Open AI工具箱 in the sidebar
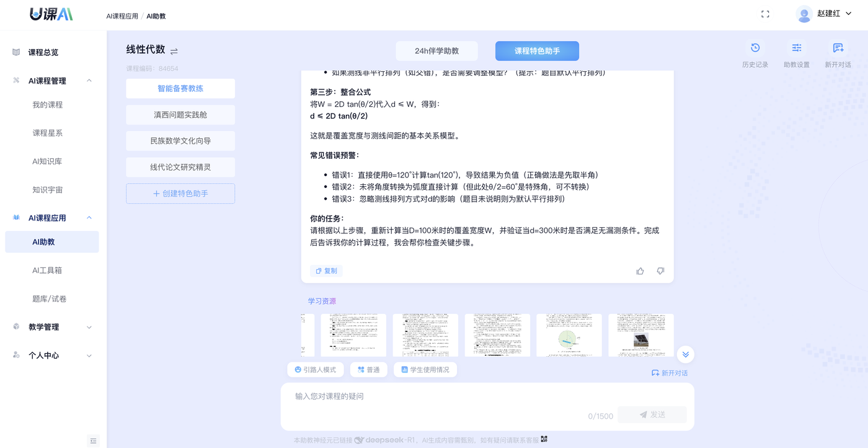 [47, 271]
